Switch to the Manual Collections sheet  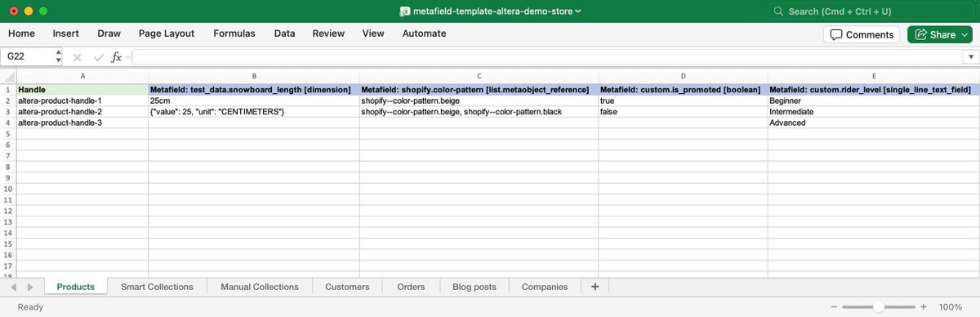click(x=261, y=287)
